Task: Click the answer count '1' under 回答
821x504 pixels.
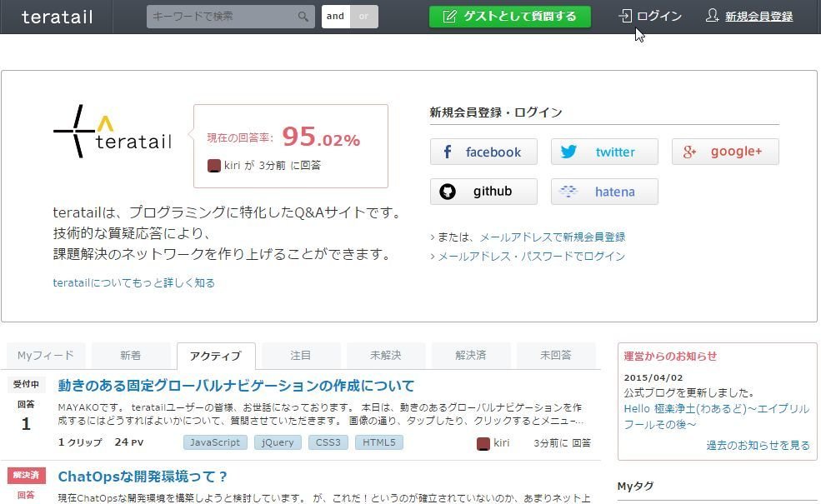Action: click(26, 424)
